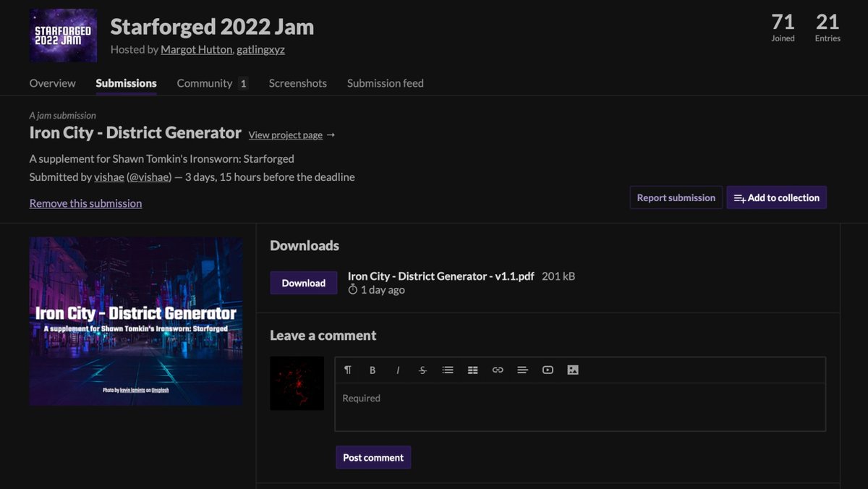Click the '1 day ago' timestamp
This screenshot has height=489, width=868.
(376, 290)
